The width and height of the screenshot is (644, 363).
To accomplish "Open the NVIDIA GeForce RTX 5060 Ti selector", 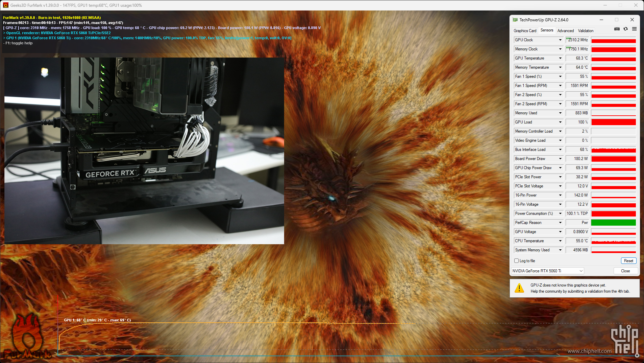I will pyautogui.click(x=547, y=271).
